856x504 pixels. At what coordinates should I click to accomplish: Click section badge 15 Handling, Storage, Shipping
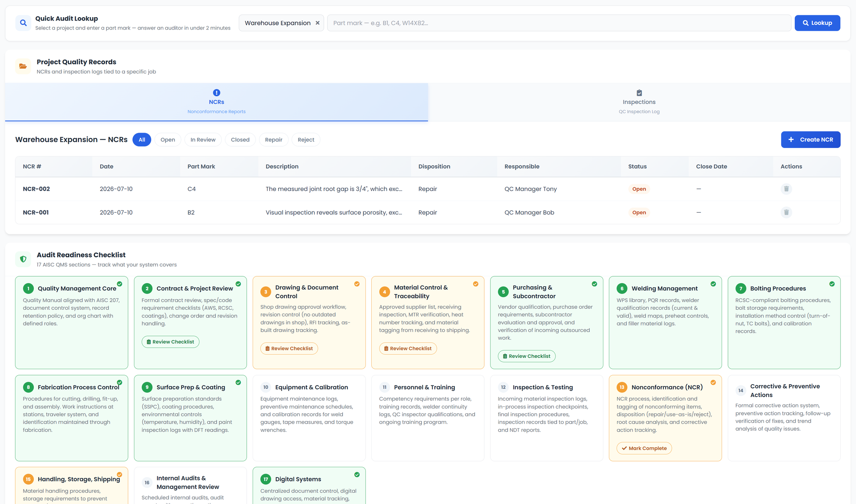(x=28, y=479)
